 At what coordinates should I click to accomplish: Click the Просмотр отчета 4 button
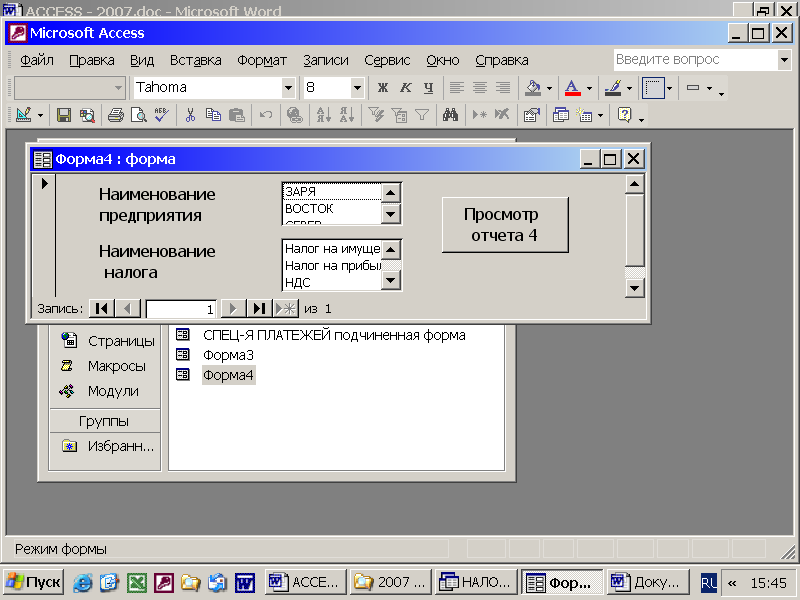(505, 225)
